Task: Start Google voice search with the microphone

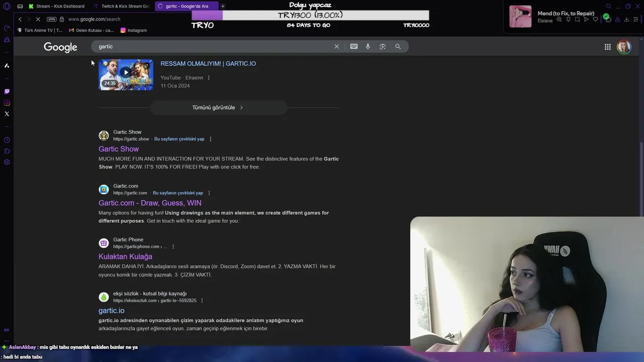Action: click(368, 46)
